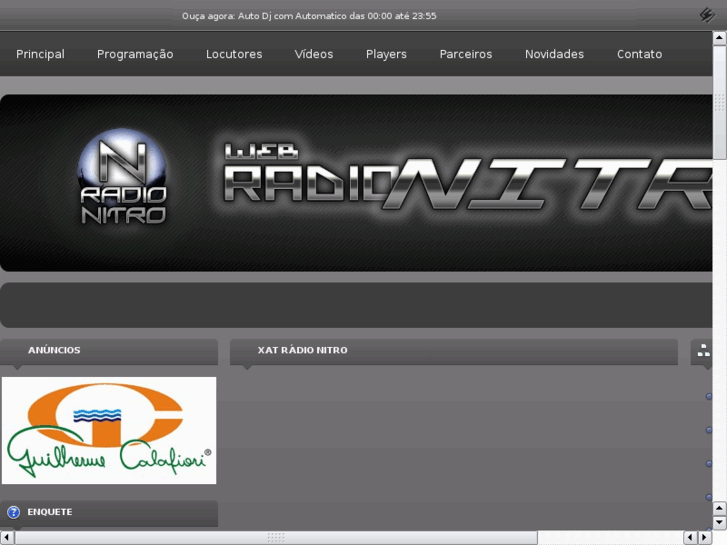
Task: Click the Enquete question mark icon
Action: click(13, 512)
